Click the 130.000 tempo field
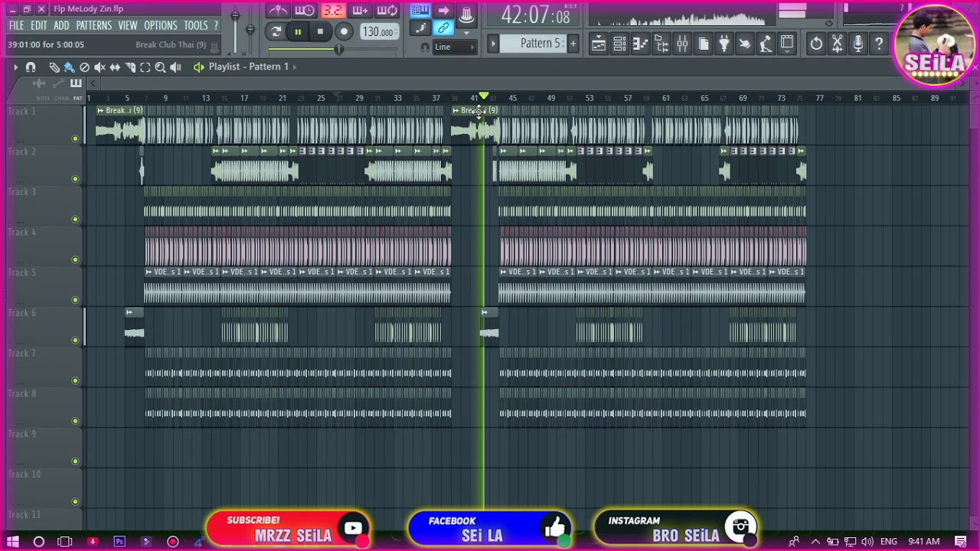The image size is (980, 551). point(378,32)
